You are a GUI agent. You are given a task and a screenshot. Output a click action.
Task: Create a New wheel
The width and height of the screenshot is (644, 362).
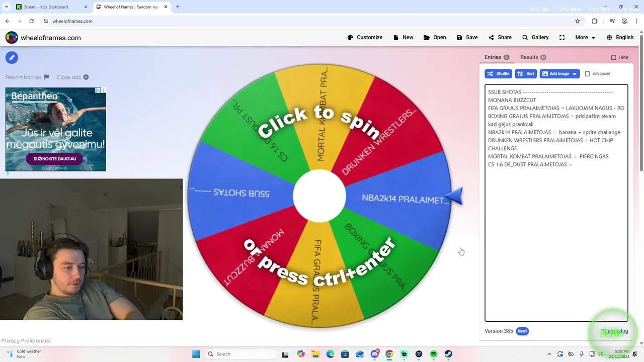point(403,37)
